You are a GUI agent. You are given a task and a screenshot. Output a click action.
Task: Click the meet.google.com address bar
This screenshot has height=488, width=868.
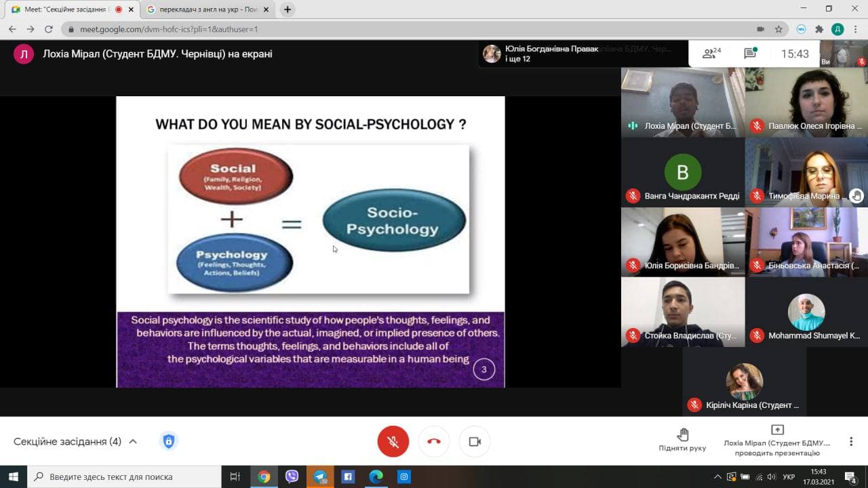[407, 29]
